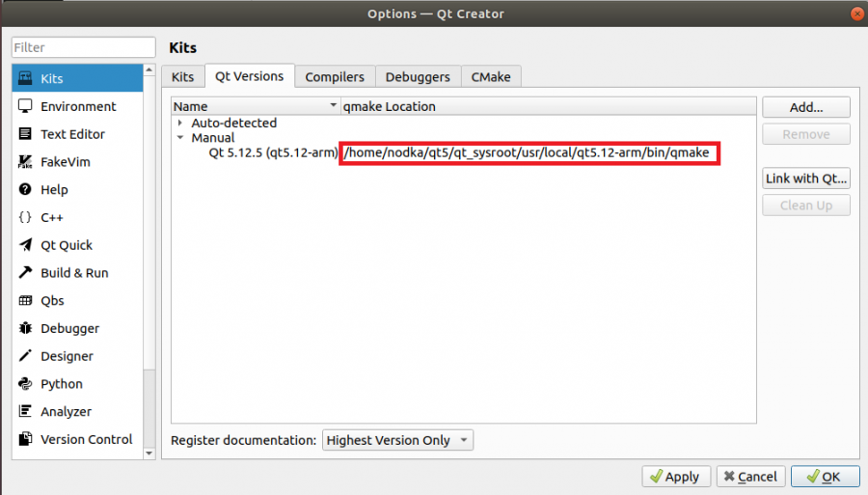Screen dimensions: 868x495
Task: Open the CMake tab
Action: 491,76
